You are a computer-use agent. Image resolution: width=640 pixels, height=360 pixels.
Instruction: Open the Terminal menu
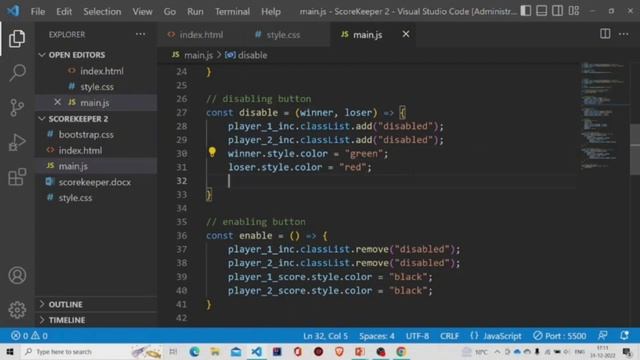(x=232, y=11)
